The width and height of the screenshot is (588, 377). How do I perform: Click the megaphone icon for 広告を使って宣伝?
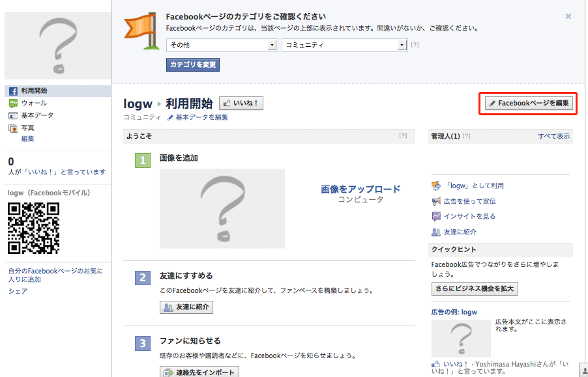tap(436, 201)
